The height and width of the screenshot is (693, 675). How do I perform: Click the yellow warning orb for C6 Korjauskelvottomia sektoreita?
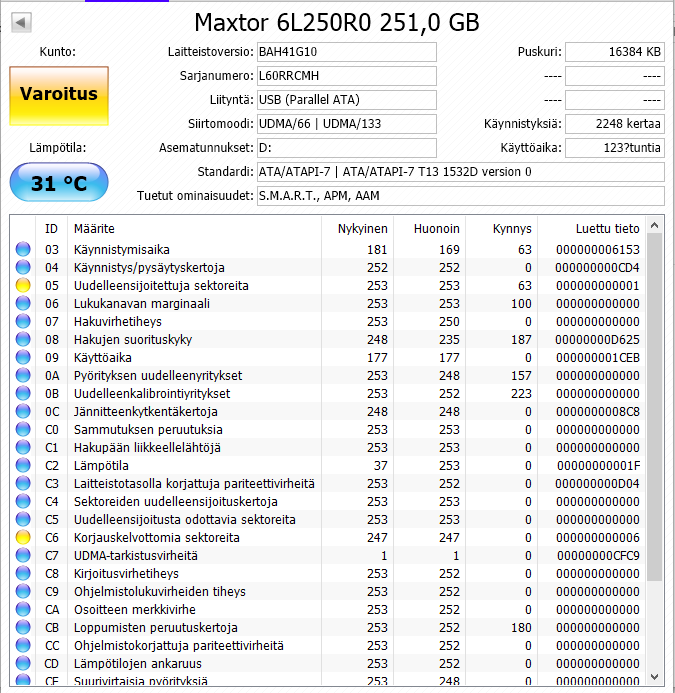click(x=23, y=537)
